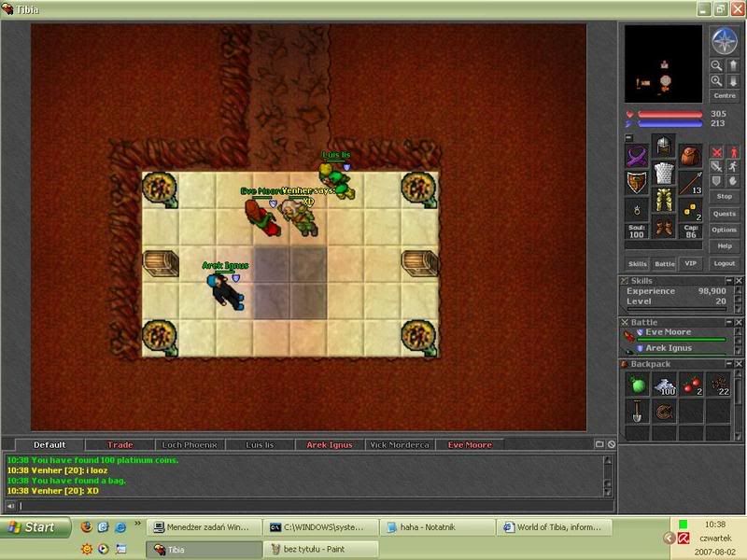The height and width of the screenshot is (560, 747).
Task: Minimize the Skills panel
Action: pyautogui.click(x=729, y=281)
